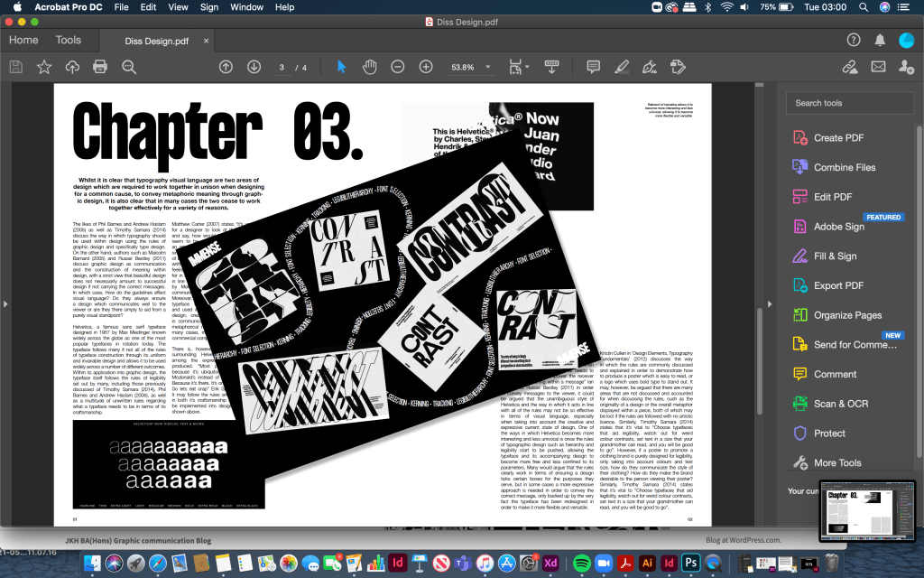Click Organize Pages in tools panel
Screen dimensions: 924x578
pyautogui.click(x=846, y=315)
